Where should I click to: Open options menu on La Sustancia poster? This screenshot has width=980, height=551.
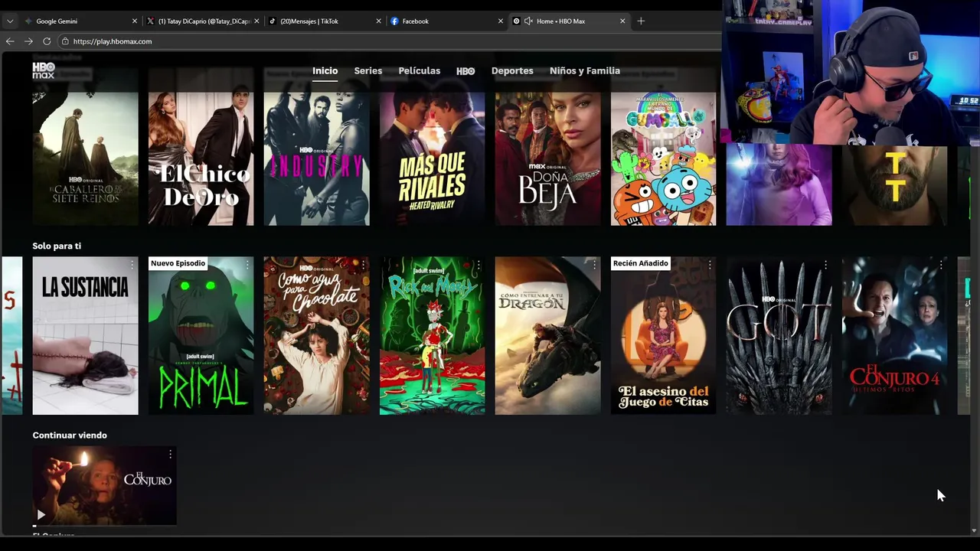click(132, 265)
